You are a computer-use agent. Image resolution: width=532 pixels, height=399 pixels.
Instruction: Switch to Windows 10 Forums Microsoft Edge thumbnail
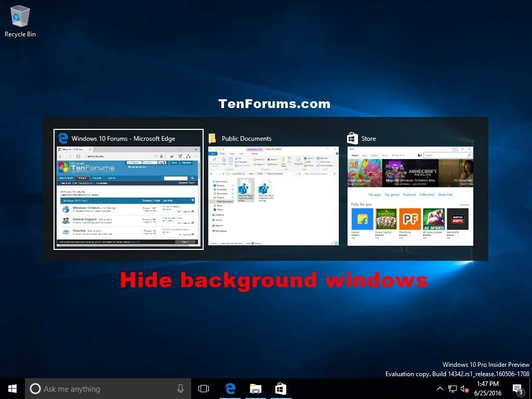pos(129,189)
